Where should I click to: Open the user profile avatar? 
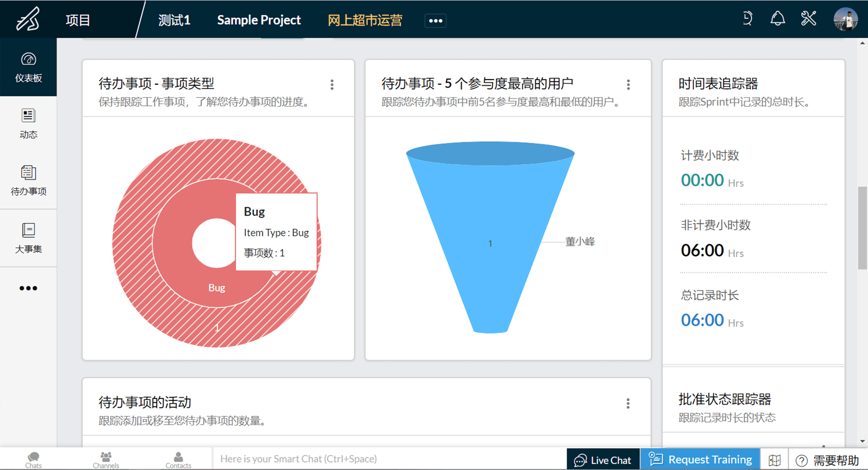coord(846,19)
